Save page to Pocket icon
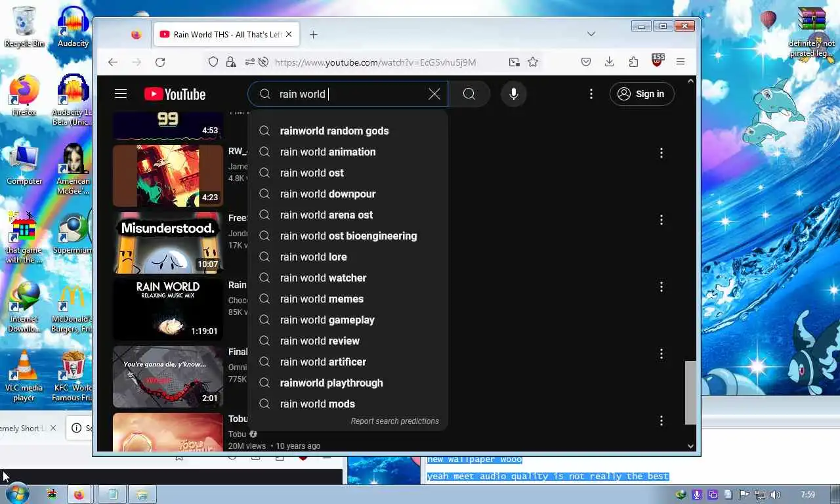840x504 pixels. tap(586, 62)
